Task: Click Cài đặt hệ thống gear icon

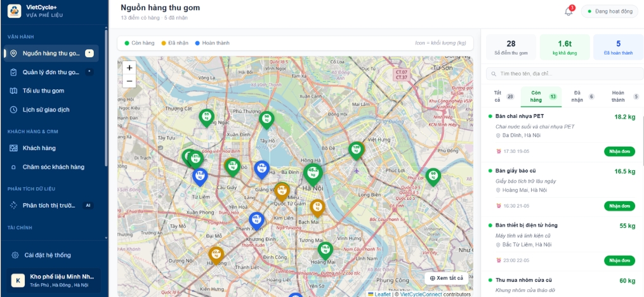Action: point(15,255)
